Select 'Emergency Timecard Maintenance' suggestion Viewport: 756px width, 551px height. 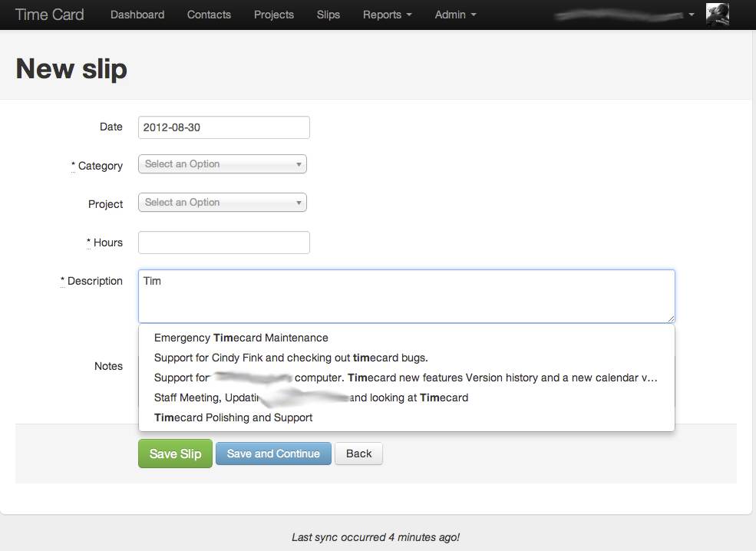click(241, 338)
